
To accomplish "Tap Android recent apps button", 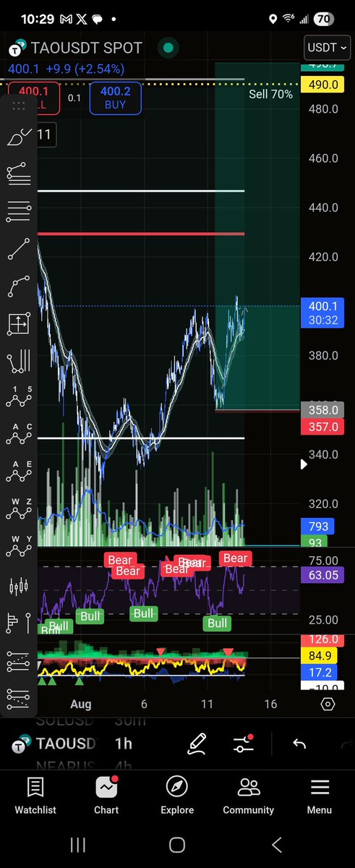I will 78,844.
